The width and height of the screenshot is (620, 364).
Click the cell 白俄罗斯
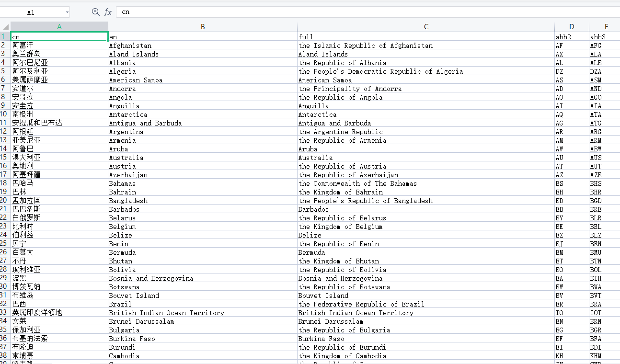pos(59,218)
